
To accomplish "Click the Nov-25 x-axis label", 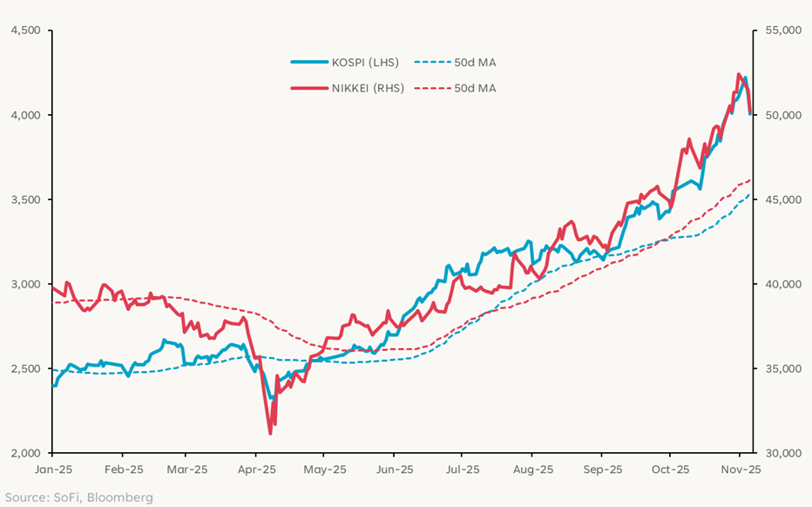I will coord(739,469).
